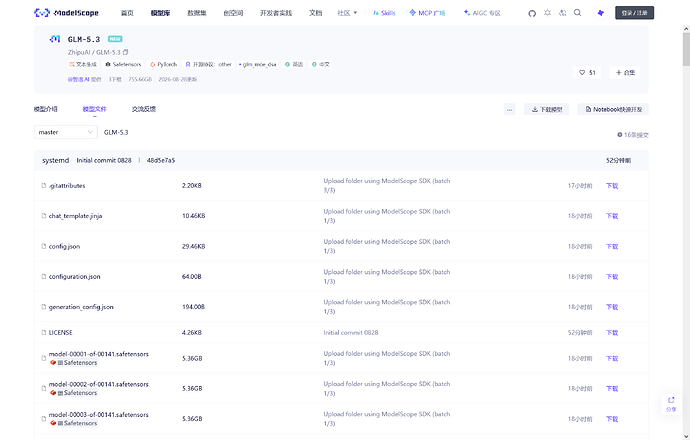The height and width of the screenshot is (440, 690).
Task: Open the master branch dropdown
Action: coord(66,132)
